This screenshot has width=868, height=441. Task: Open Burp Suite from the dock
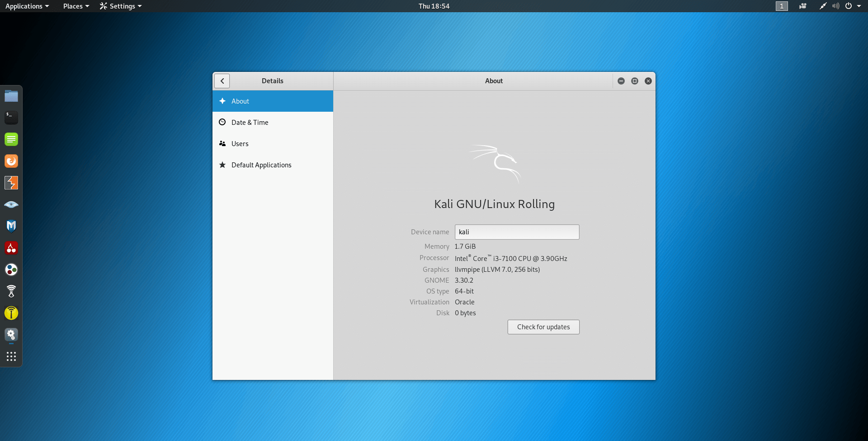tap(11, 183)
